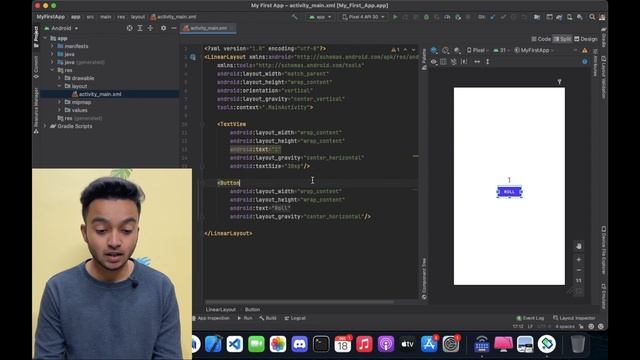This screenshot has width=640, height=360.
Task: Click the select opened file target icon
Action: click(129, 28)
